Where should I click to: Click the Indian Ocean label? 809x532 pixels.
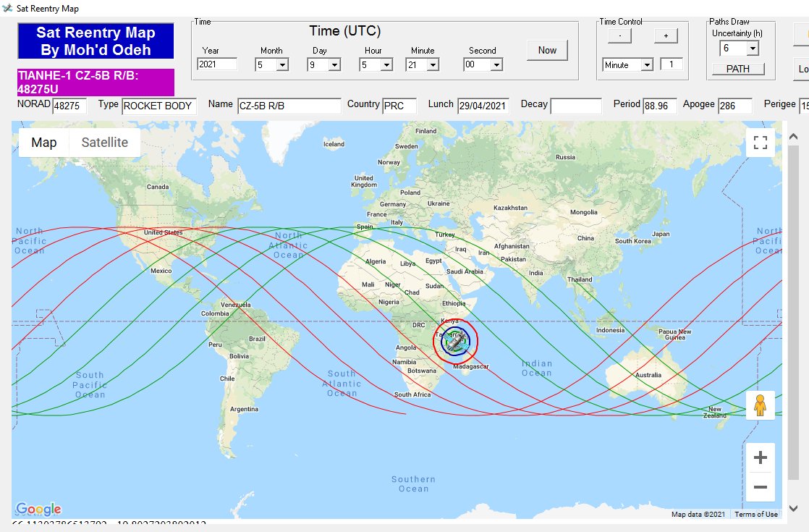pyautogui.click(x=537, y=368)
